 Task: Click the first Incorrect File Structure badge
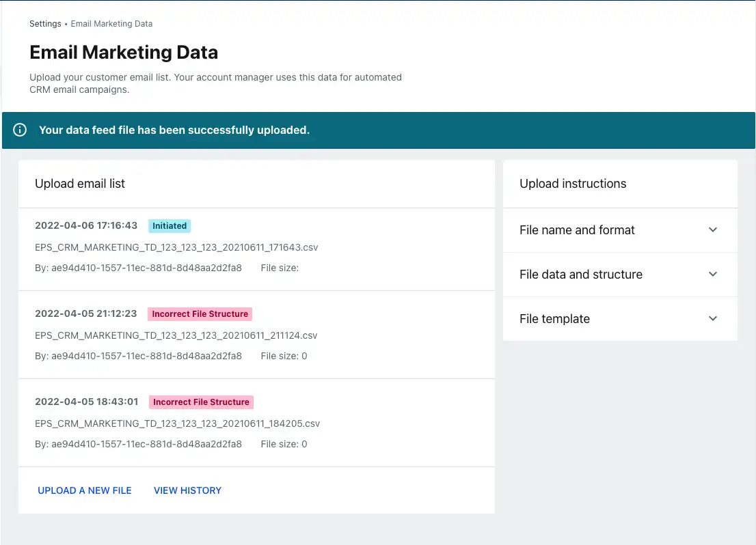tap(200, 313)
